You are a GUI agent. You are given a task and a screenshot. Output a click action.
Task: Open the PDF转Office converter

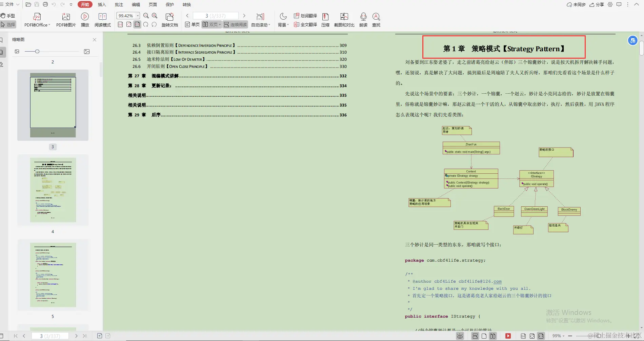37,20
